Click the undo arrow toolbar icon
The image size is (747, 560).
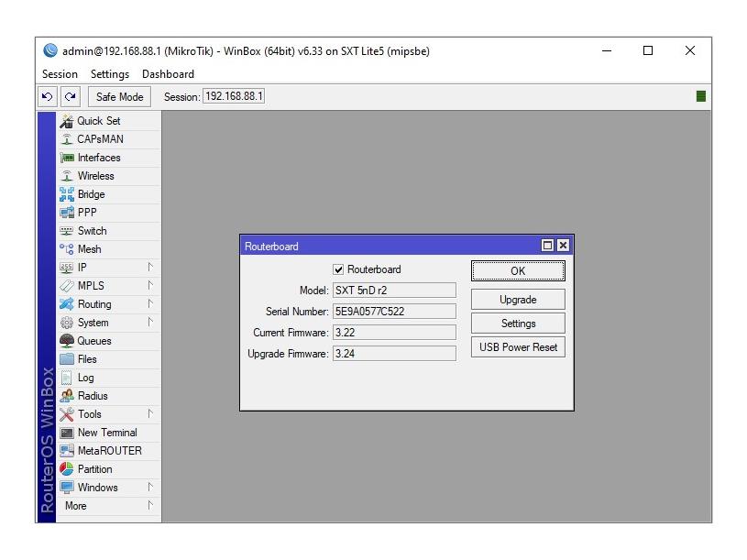point(48,96)
